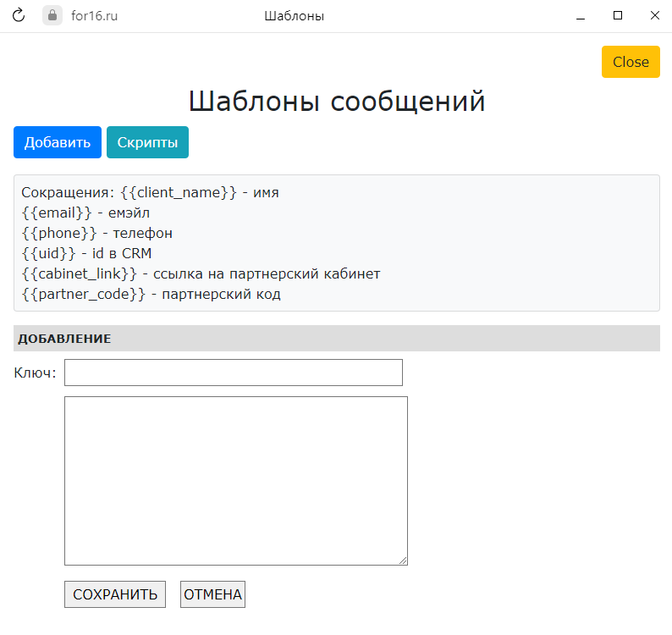Open the Скрипты section
This screenshot has width=672, height=635.
[x=147, y=142]
